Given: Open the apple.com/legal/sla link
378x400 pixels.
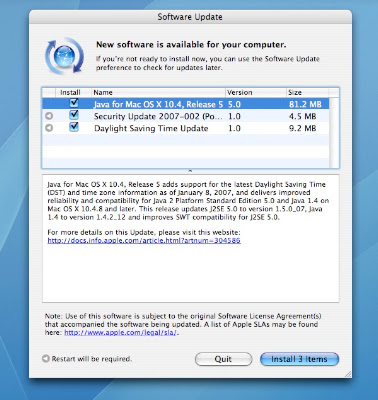Looking at the screenshot, I should pos(120,332).
